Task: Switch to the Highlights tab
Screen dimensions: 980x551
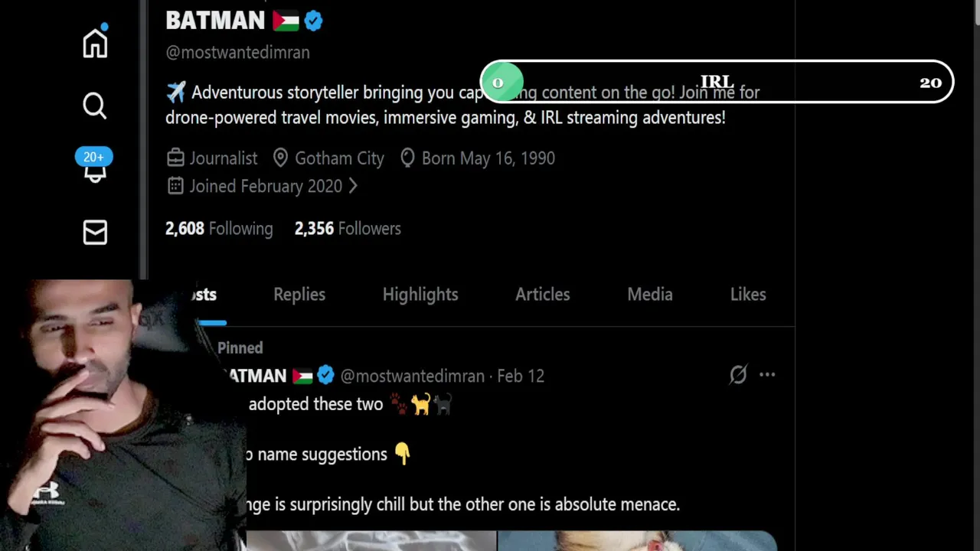Action: coord(420,295)
